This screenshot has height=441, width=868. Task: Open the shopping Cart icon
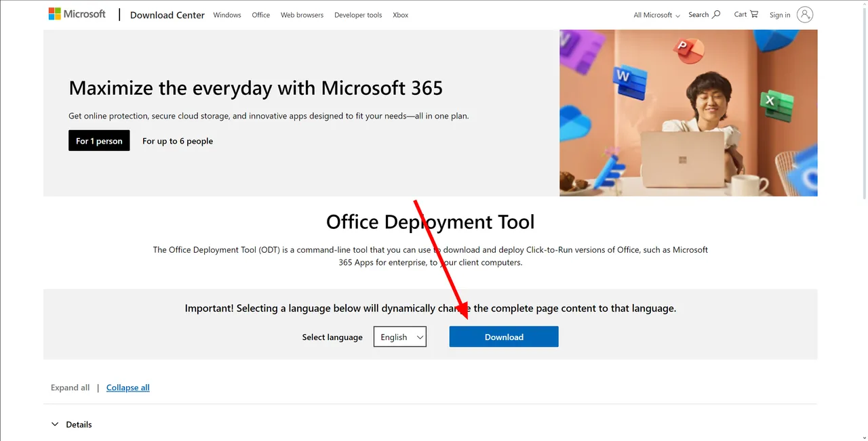pos(754,14)
